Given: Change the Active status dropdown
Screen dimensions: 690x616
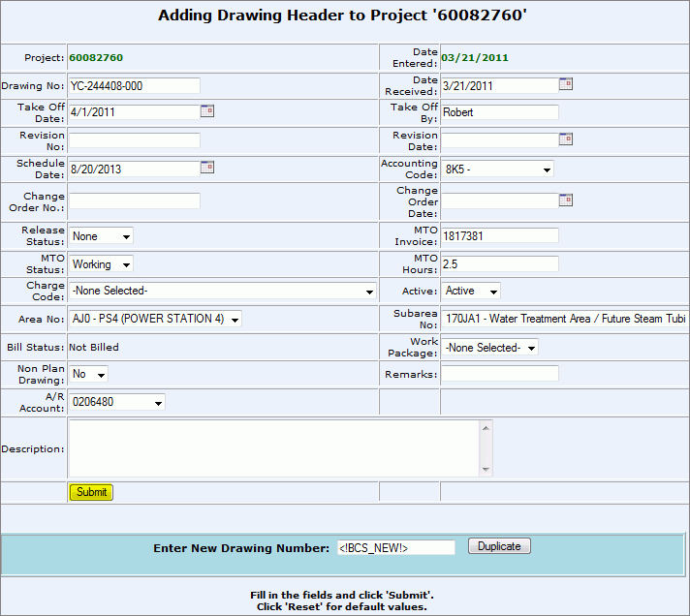Looking at the screenshot, I should coord(471,291).
